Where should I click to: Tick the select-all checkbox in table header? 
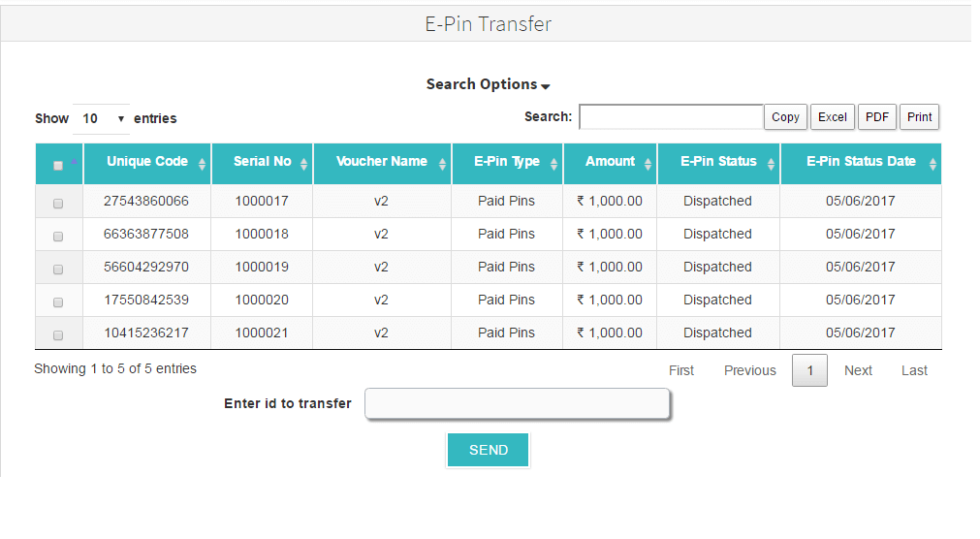(x=58, y=166)
